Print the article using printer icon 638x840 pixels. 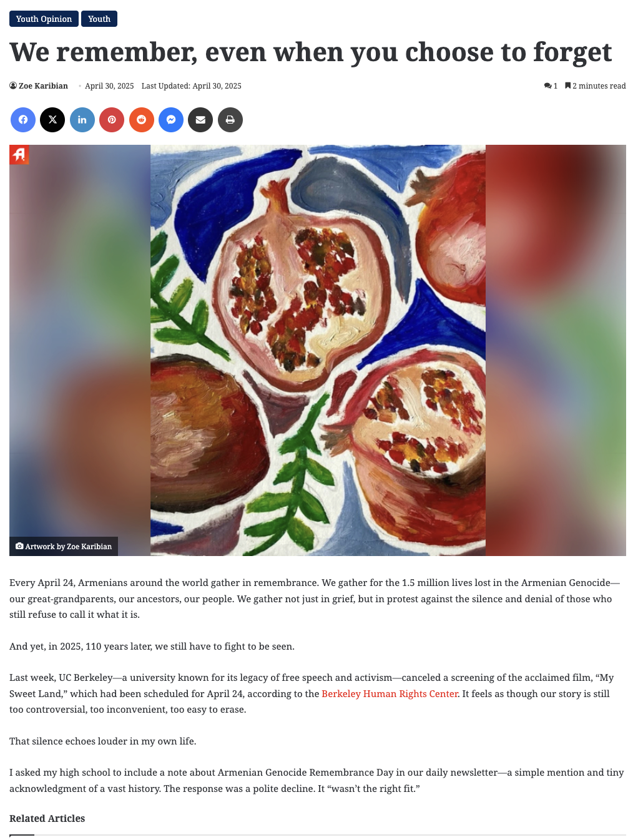[x=230, y=120]
